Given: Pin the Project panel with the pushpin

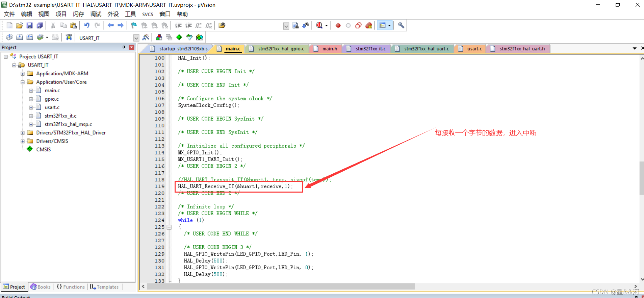Looking at the screenshot, I should click(x=124, y=47).
